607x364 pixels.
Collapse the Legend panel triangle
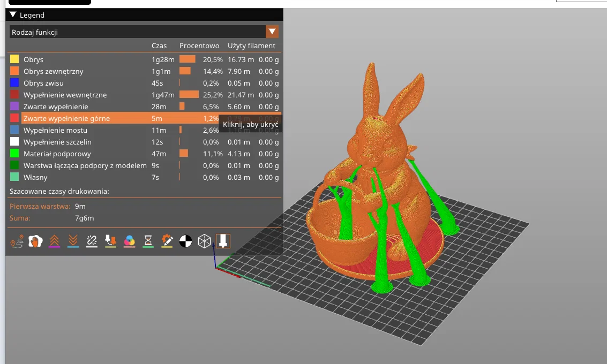(13, 14)
